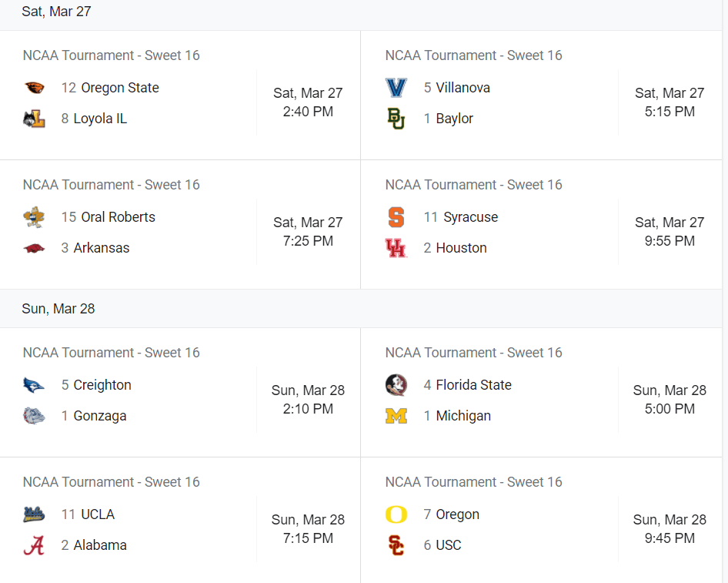Select the Sat, Mar 27 date header
The width and height of the screenshot is (728, 583).
tap(57, 12)
